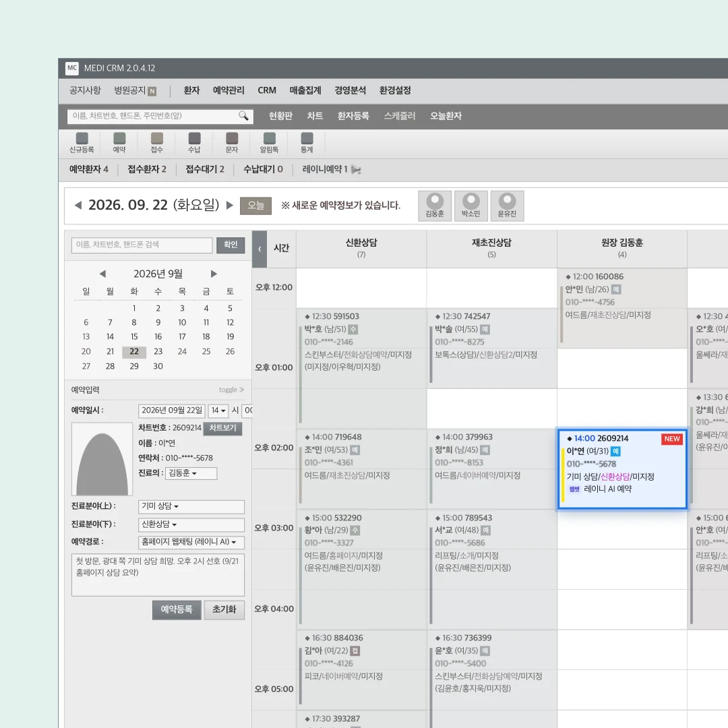Collapse the side panel chevron
Image resolution: width=728 pixels, height=728 pixels.
point(260,249)
